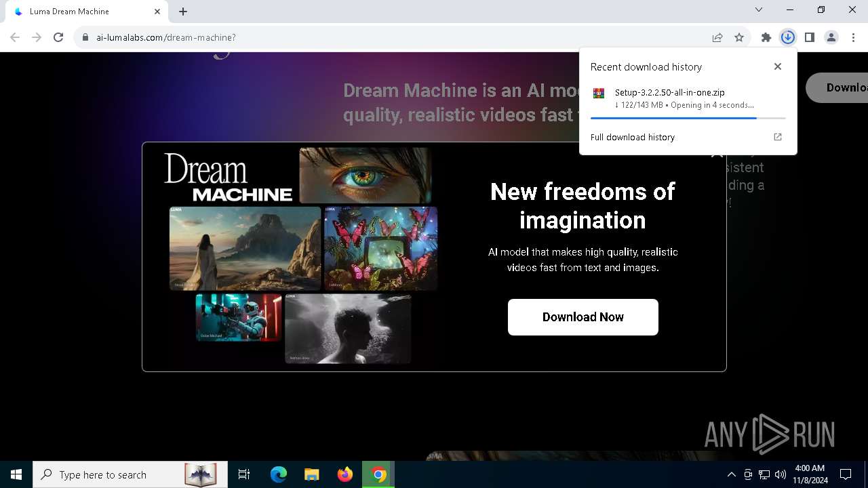The width and height of the screenshot is (868, 488).
Task: Reload the current page
Action: (58, 37)
